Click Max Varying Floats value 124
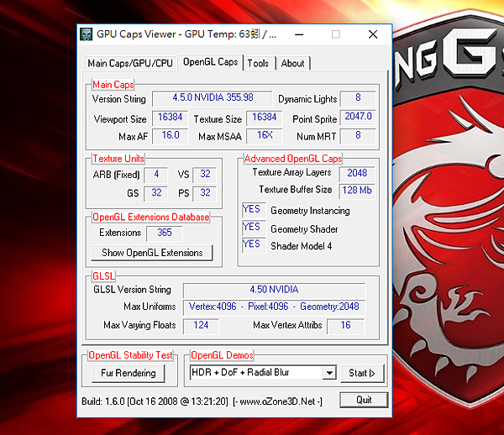This screenshot has height=435, width=504. click(201, 326)
